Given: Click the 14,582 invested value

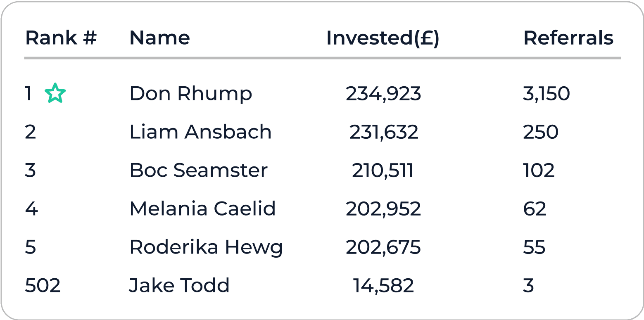Looking at the screenshot, I should click(x=383, y=285).
